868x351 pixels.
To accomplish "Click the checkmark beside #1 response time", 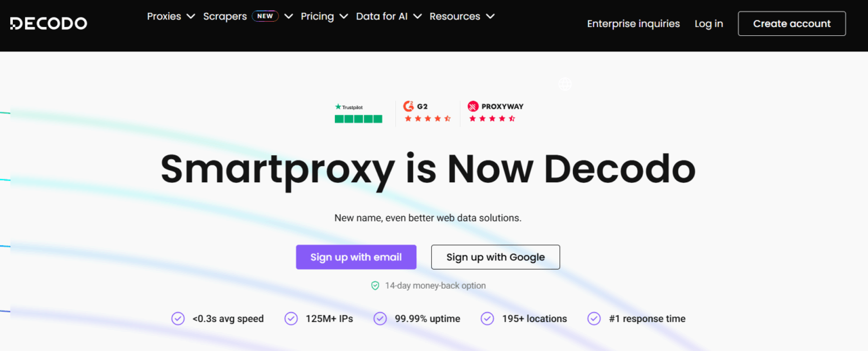I will click(594, 318).
